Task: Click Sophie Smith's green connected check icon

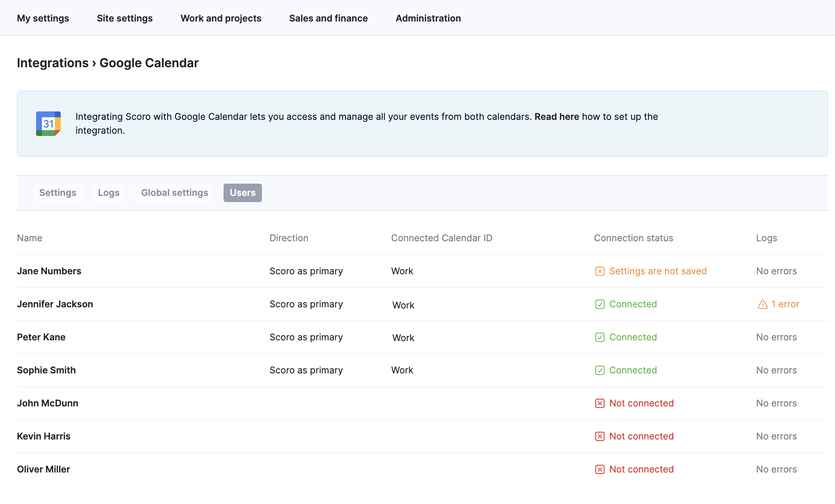Action: point(600,370)
